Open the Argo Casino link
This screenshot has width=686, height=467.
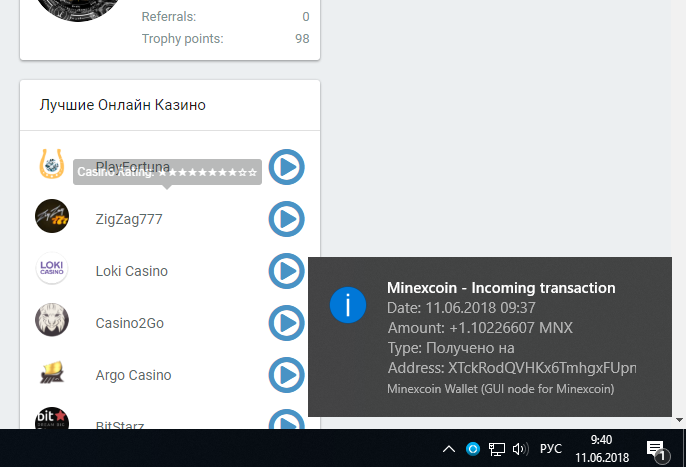click(133, 375)
